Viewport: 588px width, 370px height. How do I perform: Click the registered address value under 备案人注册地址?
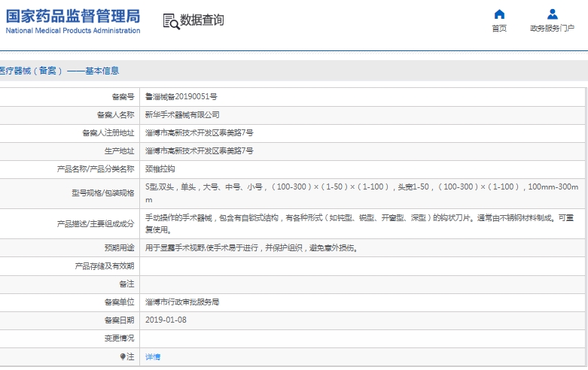[x=199, y=133]
